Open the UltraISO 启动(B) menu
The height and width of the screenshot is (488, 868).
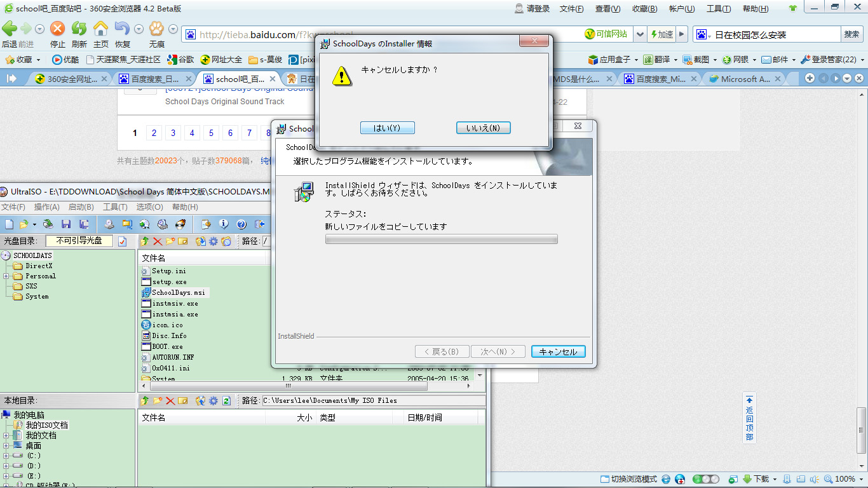[81, 207]
